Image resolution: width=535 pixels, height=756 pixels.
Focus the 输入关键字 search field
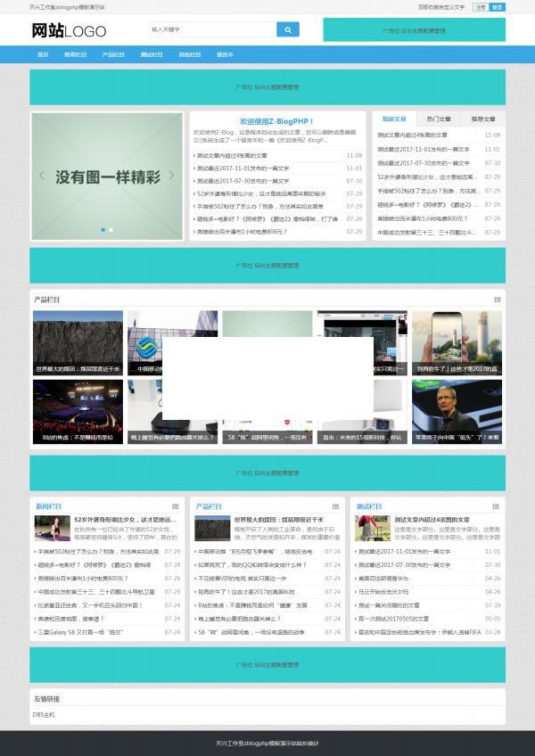212,29
